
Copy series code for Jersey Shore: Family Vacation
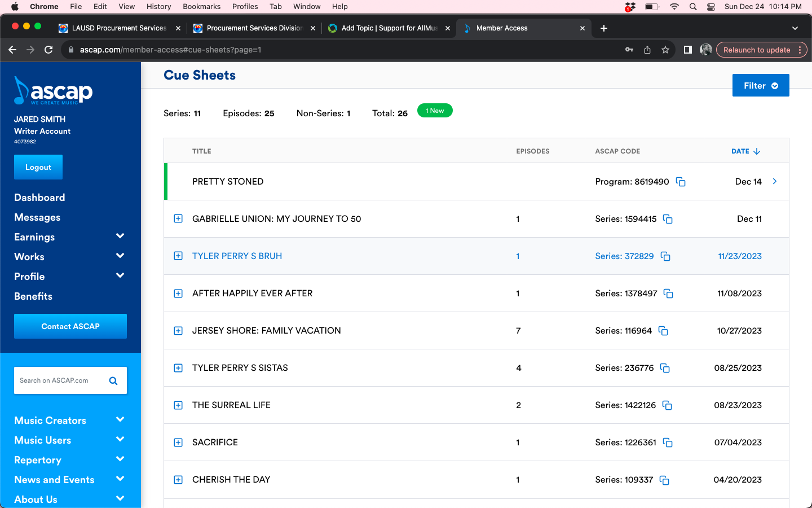click(x=663, y=331)
